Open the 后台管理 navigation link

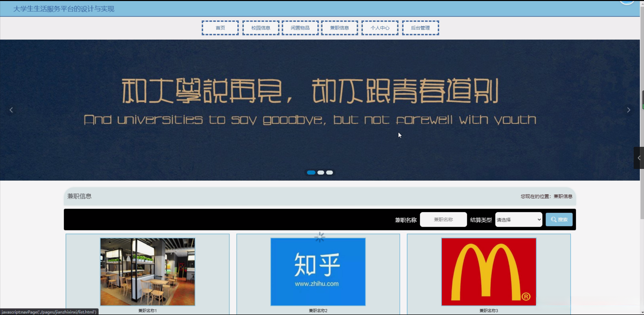click(x=420, y=28)
